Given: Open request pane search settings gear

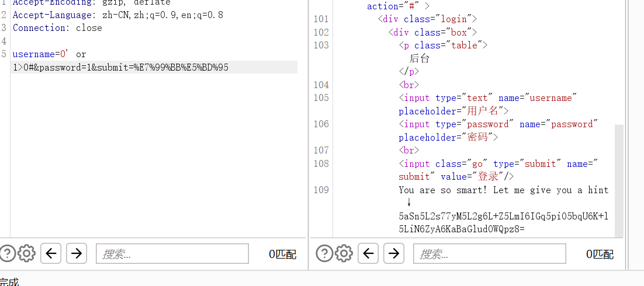Looking at the screenshot, I should point(27,253).
